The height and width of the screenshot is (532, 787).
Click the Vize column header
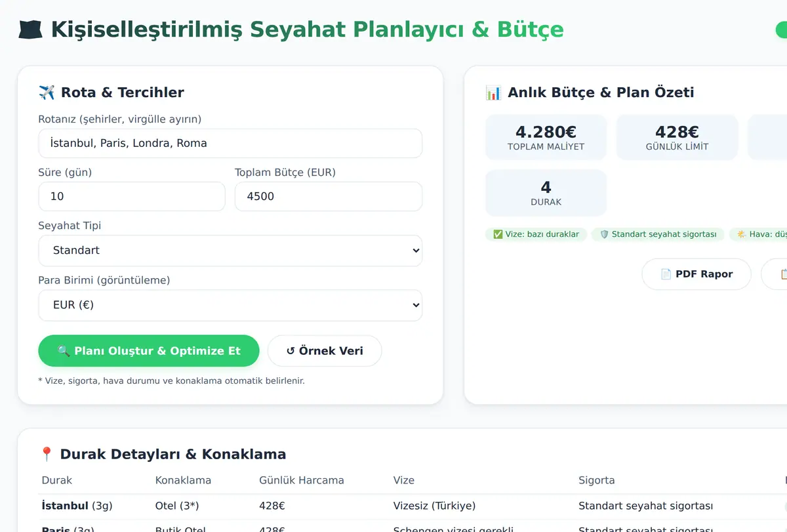coord(404,480)
